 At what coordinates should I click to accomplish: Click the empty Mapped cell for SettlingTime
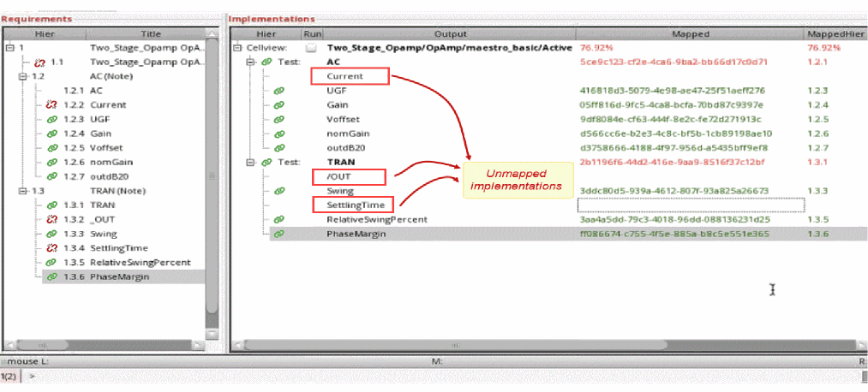tap(691, 205)
